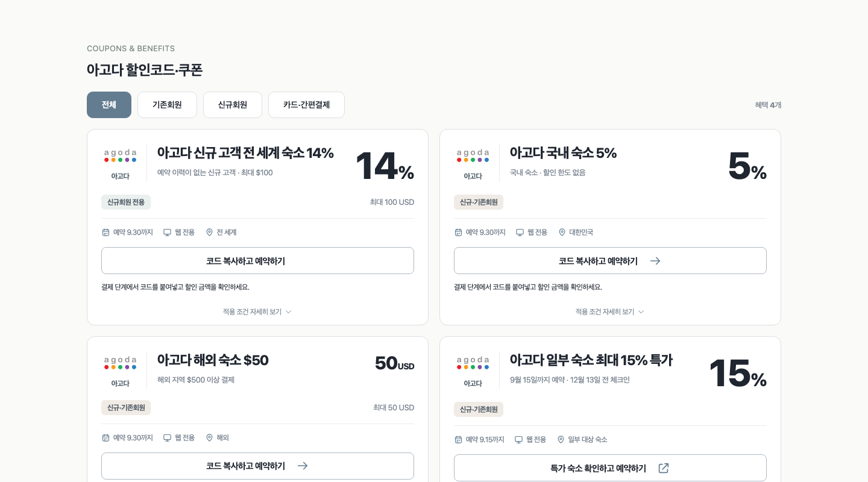Click the large 14% discount figure
The width and height of the screenshot is (868, 482).
pos(385,166)
